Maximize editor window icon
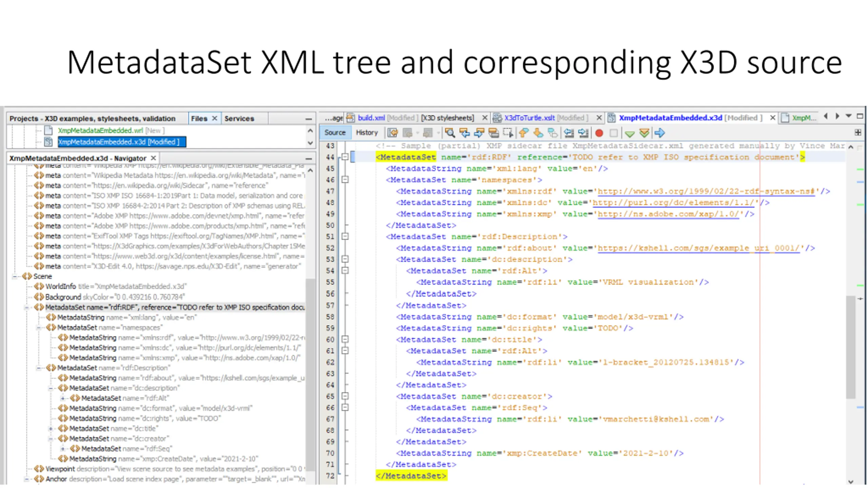The height and width of the screenshot is (488, 868). coord(860,116)
